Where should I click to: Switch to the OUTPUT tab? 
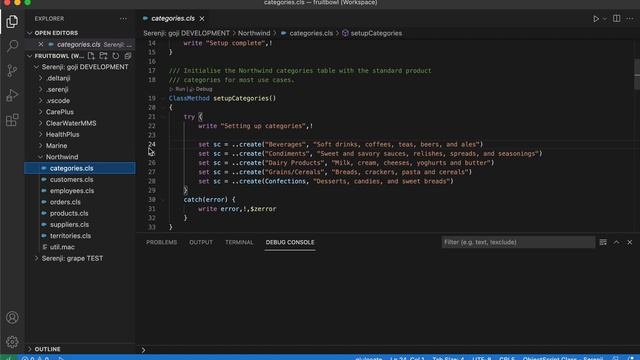201,242
